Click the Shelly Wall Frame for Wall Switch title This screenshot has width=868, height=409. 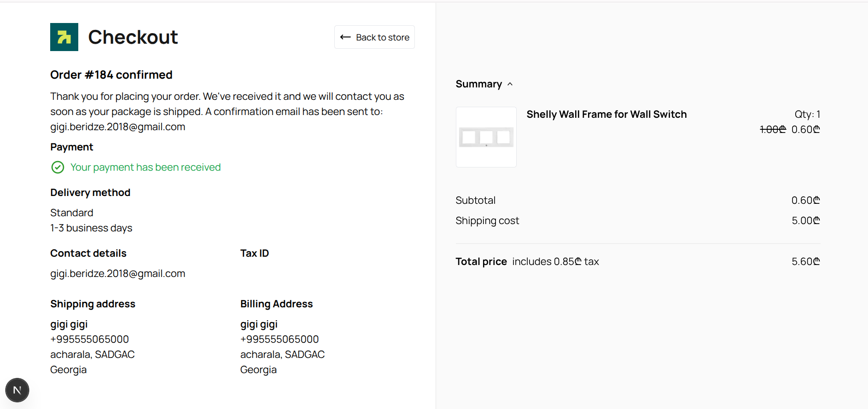tap(606, 114)
